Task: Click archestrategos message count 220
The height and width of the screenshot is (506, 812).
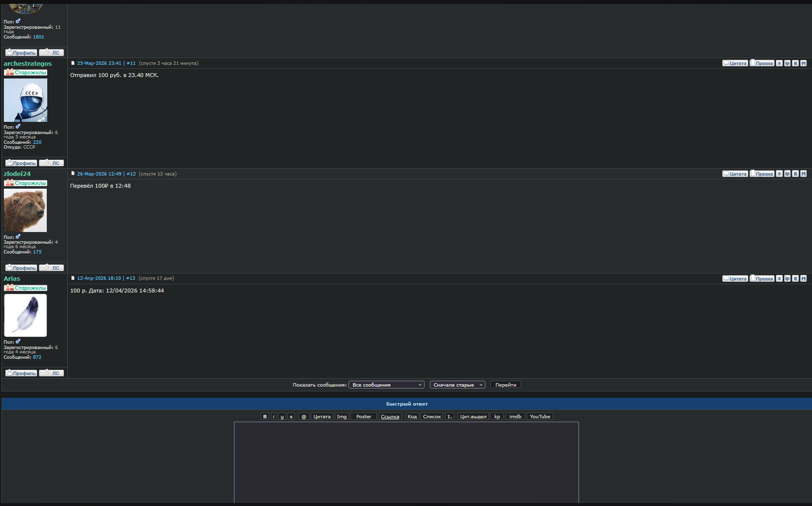Action: coord(37,142)
